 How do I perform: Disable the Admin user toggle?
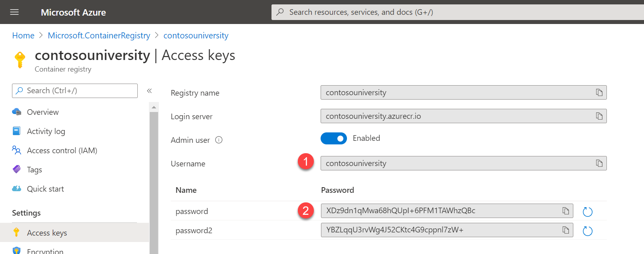334,138
